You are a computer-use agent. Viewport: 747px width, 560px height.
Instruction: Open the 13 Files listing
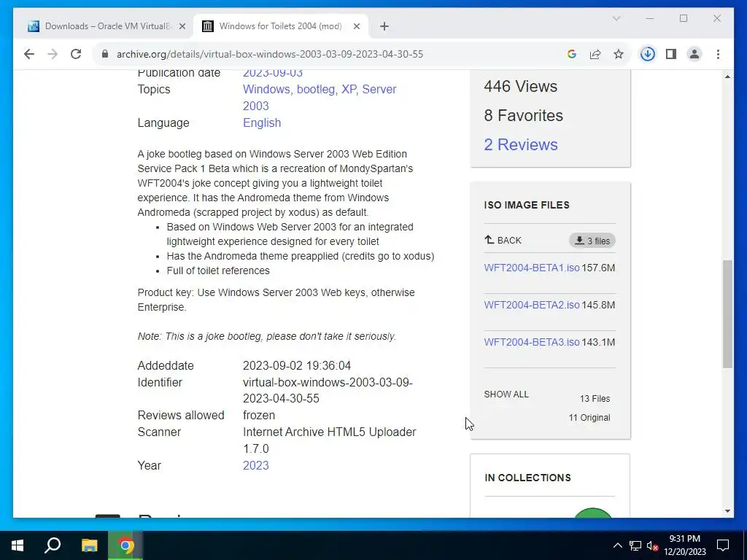[x=595, y=399]
